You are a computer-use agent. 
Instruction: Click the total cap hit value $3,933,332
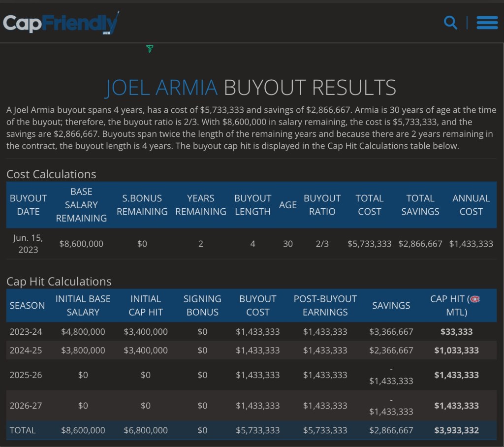(456, 430)
